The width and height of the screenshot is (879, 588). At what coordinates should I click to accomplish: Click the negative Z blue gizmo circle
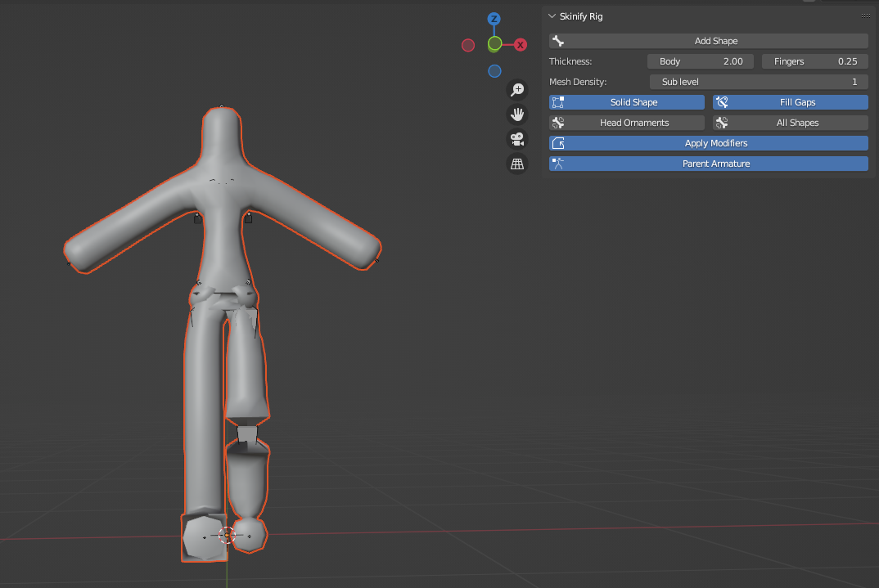click(494, 71)
